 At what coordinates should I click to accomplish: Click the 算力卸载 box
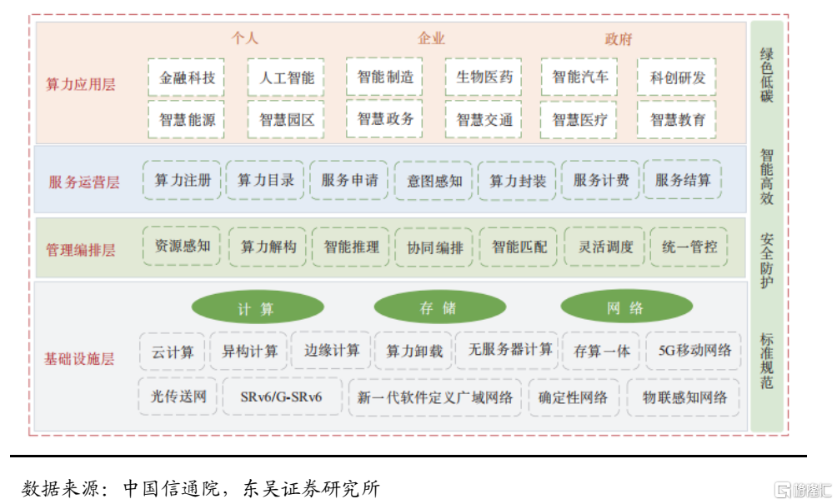[413, 351]
